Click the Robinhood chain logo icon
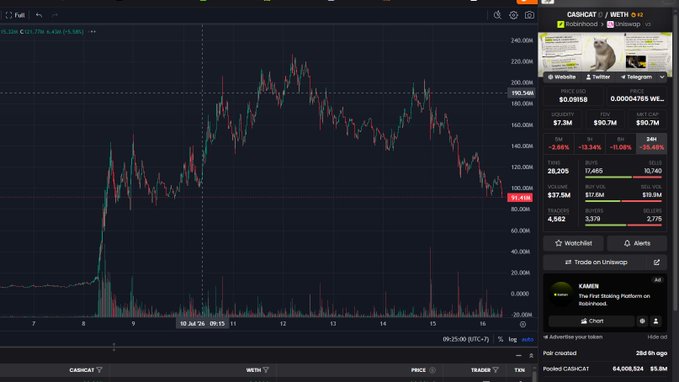Viewport: 679px width, 382px height. pos(561,24)
